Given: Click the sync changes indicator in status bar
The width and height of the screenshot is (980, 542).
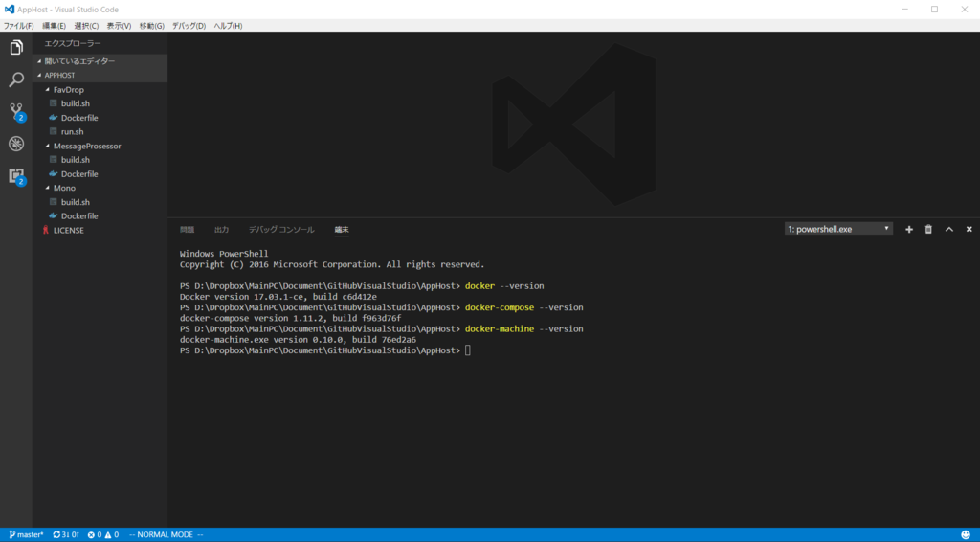Looking at the screenshot, I should [66, 535].
